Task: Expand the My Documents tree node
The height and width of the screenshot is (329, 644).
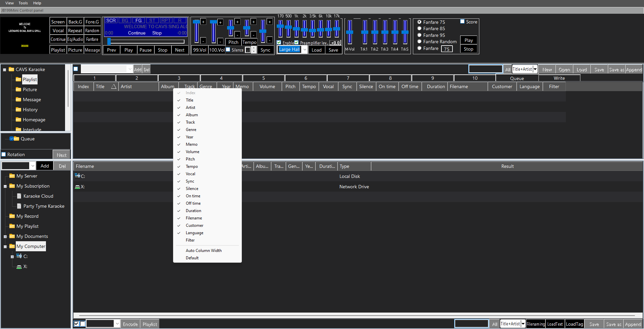Action: (5, 237)
